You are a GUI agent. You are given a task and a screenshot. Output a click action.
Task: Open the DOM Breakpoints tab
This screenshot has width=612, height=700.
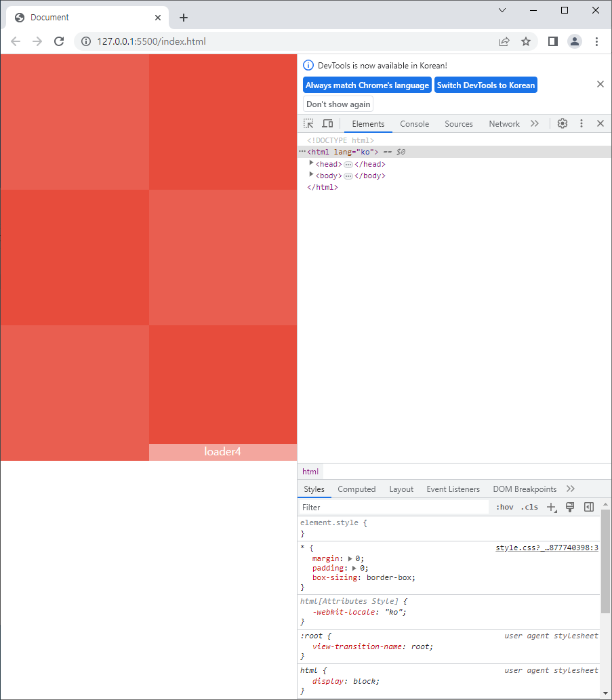(525, 489)
